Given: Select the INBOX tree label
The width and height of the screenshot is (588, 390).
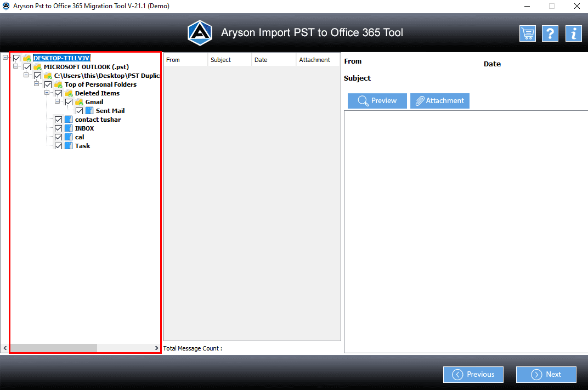Looking at the screenshot, I should click(84, 128).
